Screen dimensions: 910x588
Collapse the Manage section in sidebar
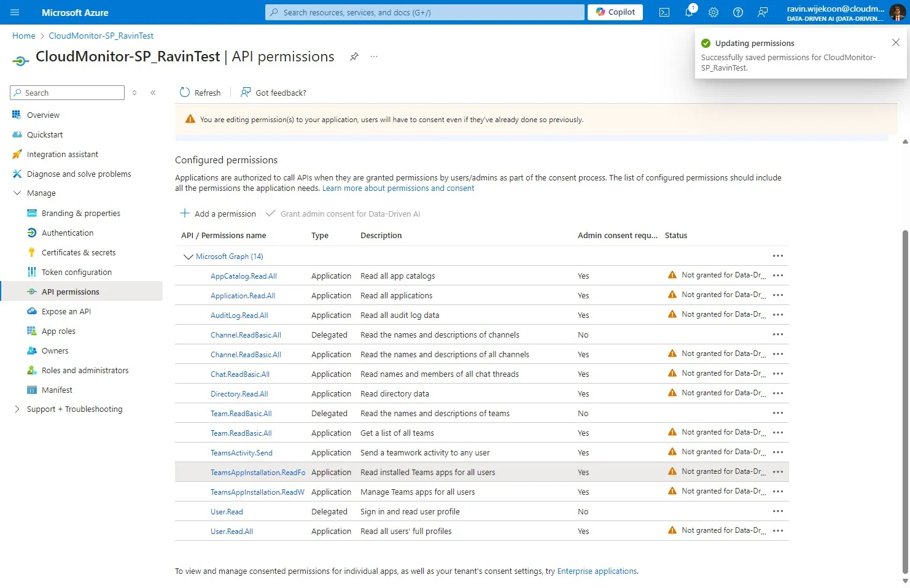[x=17, y=193]
